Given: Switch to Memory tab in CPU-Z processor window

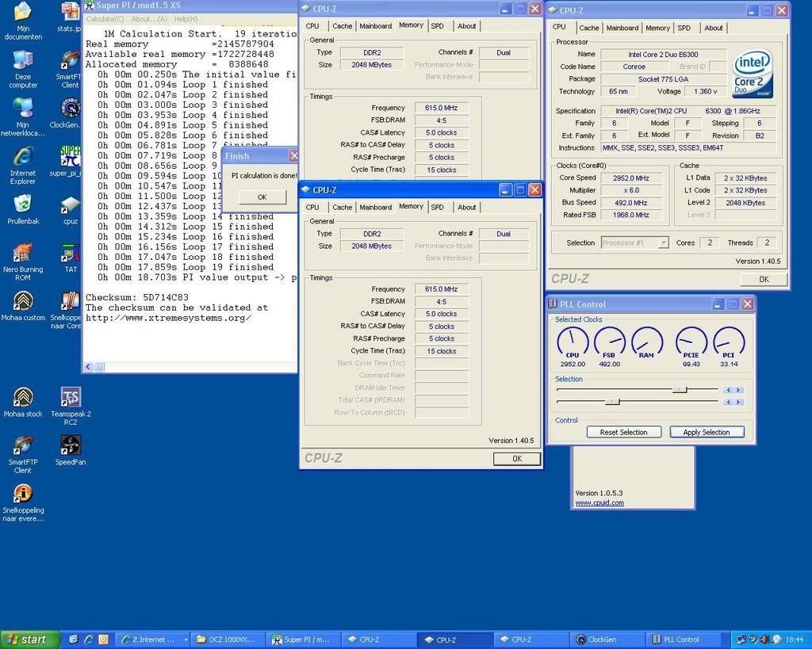Looking at the screenshot, I should (657, 28).
